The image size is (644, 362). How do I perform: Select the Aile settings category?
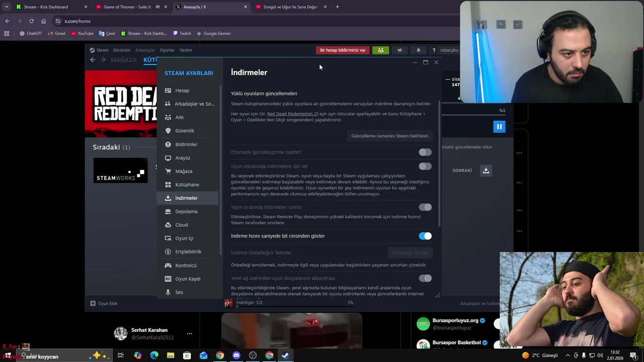coord(188,117)
